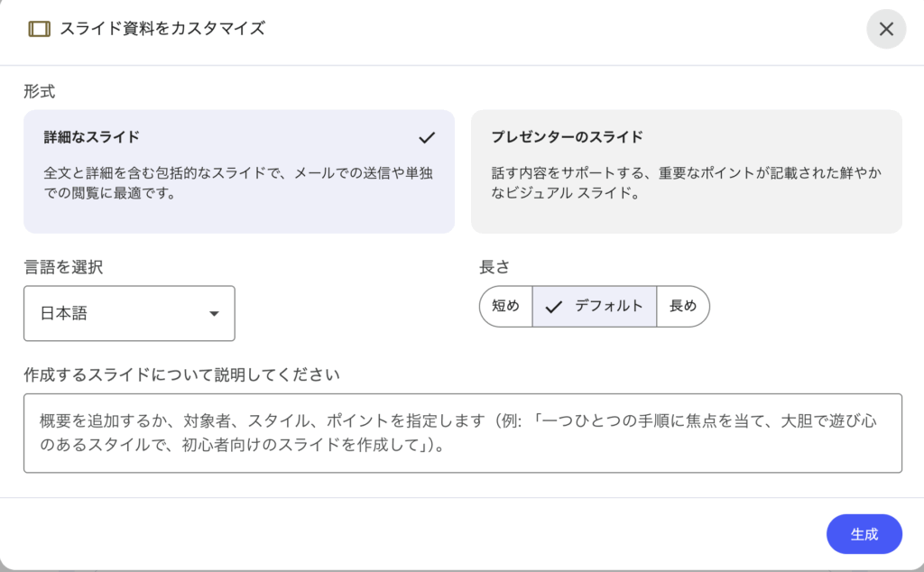The width and height of the screenshot is (924, 572).
Task: Select the 詳細なスライド format heading
Action: [92, 137]
